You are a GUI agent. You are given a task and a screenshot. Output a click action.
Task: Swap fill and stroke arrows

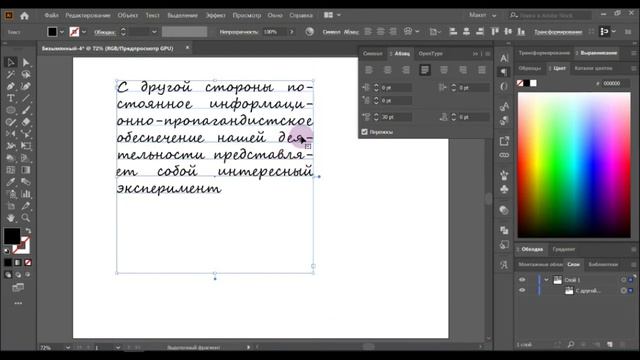(x=28, y=231)
